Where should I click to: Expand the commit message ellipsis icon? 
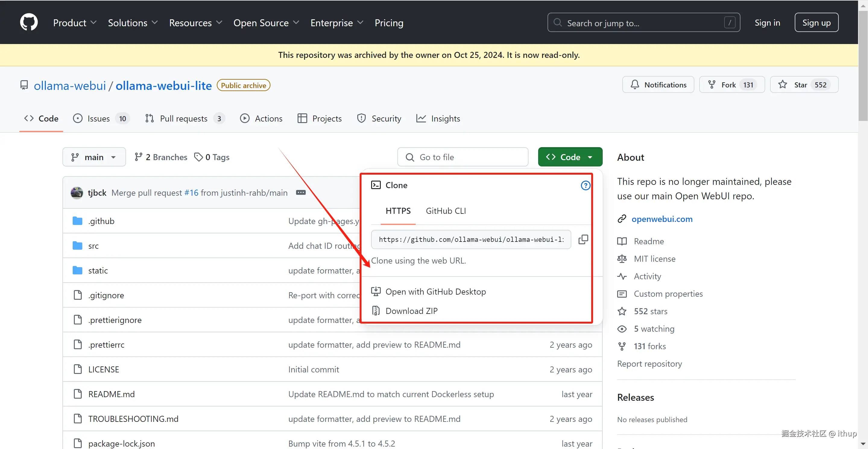click(x=301, y=192)
